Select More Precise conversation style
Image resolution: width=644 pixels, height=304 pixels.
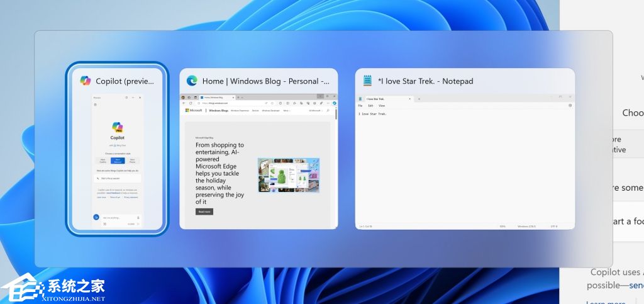pyautogui.click(x=133, y=160)
